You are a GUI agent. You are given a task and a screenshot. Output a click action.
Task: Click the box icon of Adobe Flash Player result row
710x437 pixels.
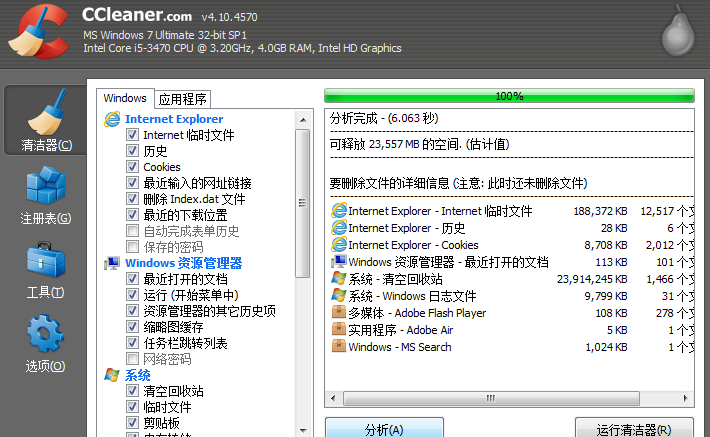pyautogui.click(x=339, y=312)
